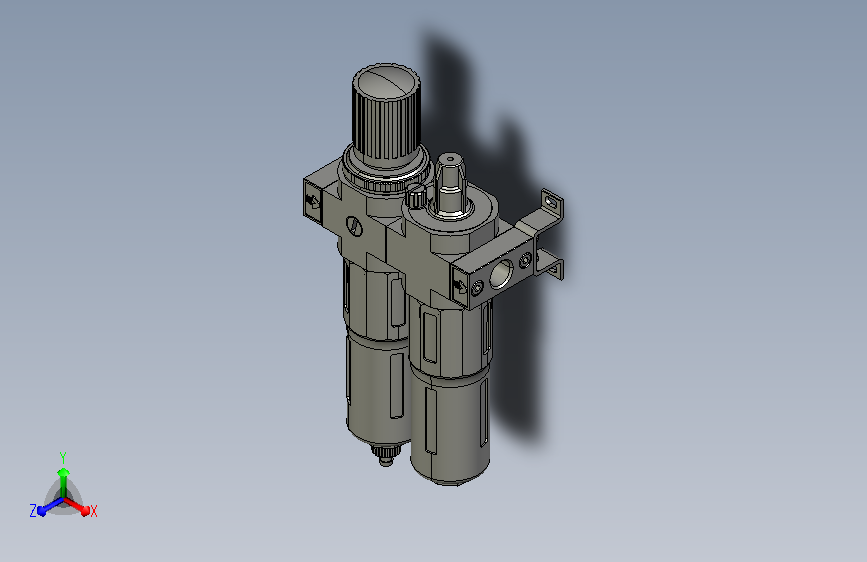Viewport: 867px width, 562px height.
Task: Select the drain valve under the filter bowl
Action: click(386, 455)
